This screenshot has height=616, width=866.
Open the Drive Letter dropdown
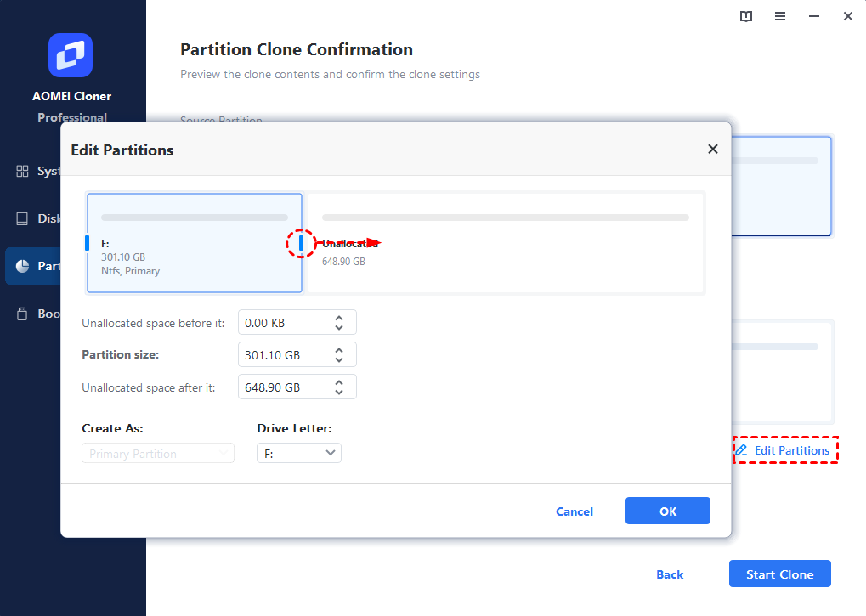299,453
